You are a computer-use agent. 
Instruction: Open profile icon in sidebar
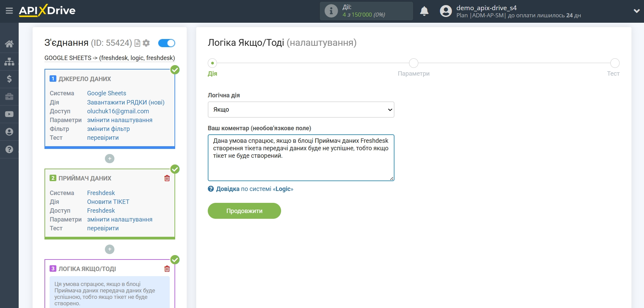point(9,132)
